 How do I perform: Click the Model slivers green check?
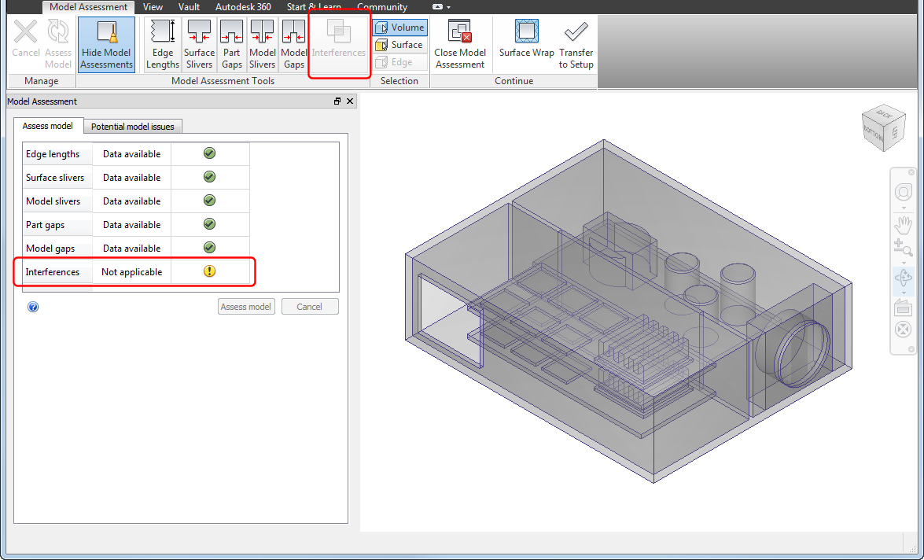[x=209, y=201]
